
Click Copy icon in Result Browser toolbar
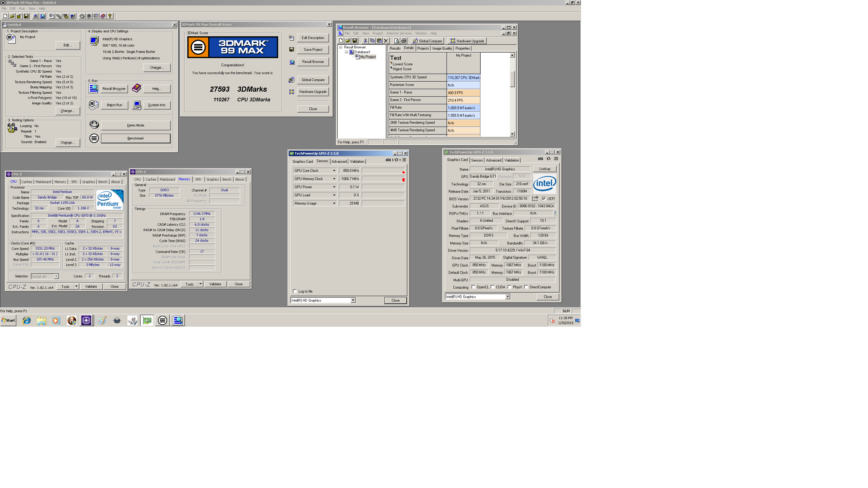click(x=372, y=41)
